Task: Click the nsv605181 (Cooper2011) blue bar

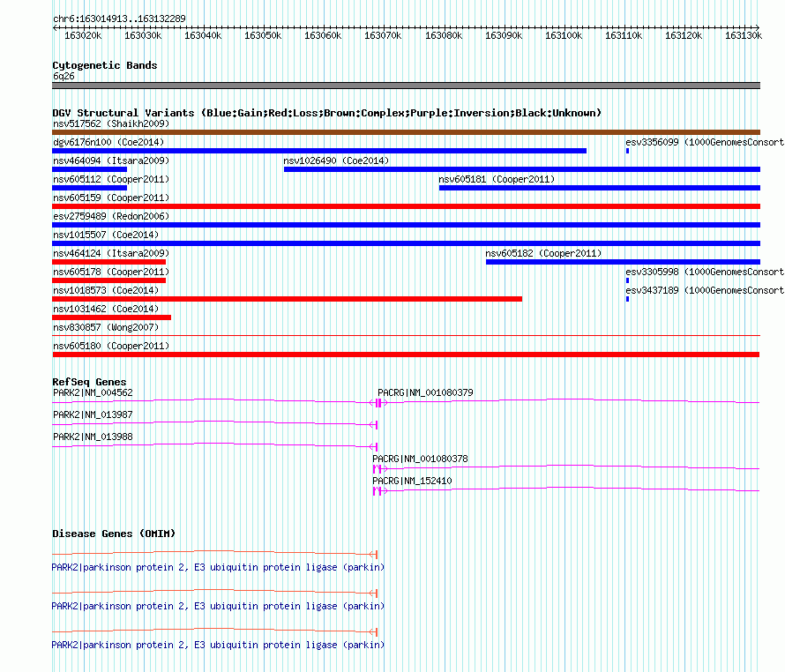Action: pyautogui.click(x=600, y=188)
